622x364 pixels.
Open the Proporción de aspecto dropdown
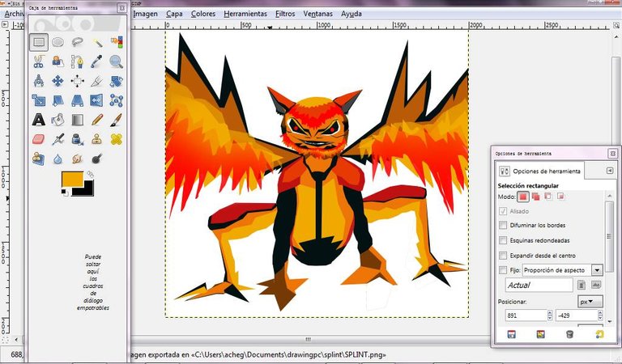pos(563,270)
